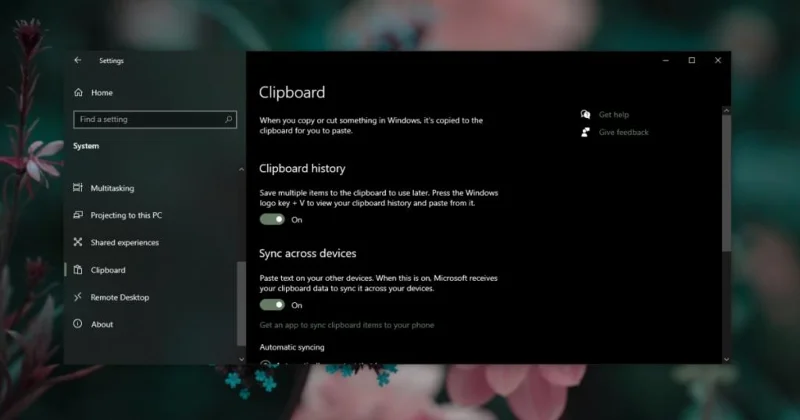Image resolution: width=800 pixels, height=420 pixels.
Task: Open the Multitasking settings page
Action: coord(112,188)
